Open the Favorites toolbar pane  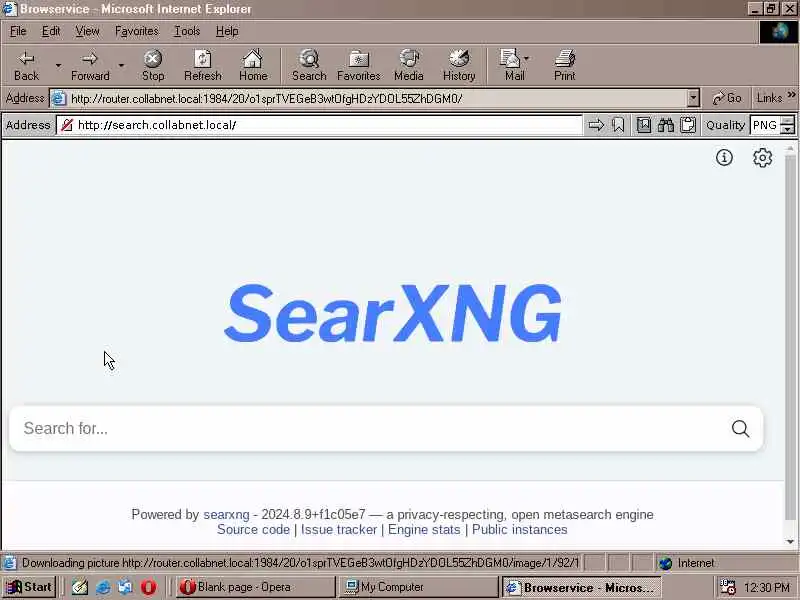pyautogui.click(x=359, y=65)
